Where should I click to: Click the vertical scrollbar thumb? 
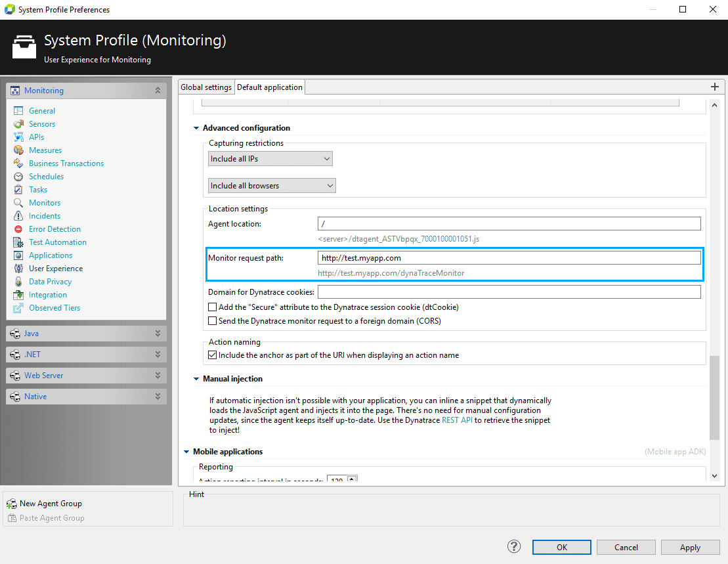714,397
